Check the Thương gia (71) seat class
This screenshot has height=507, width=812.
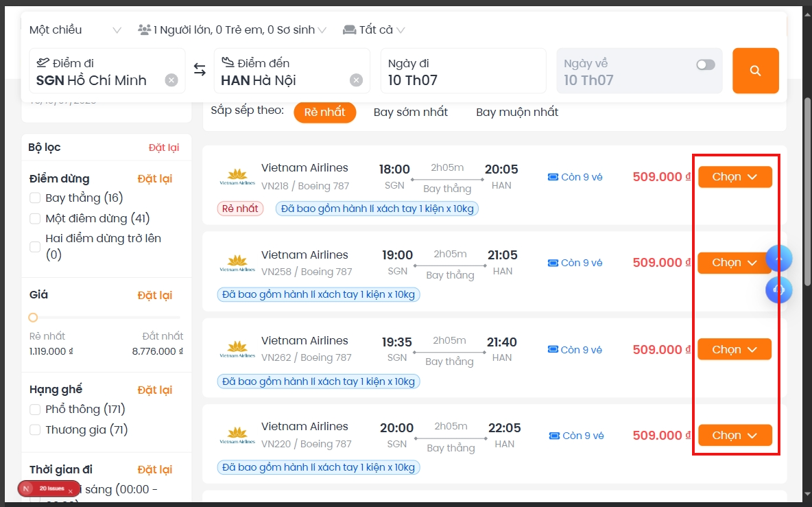point(35,430)
